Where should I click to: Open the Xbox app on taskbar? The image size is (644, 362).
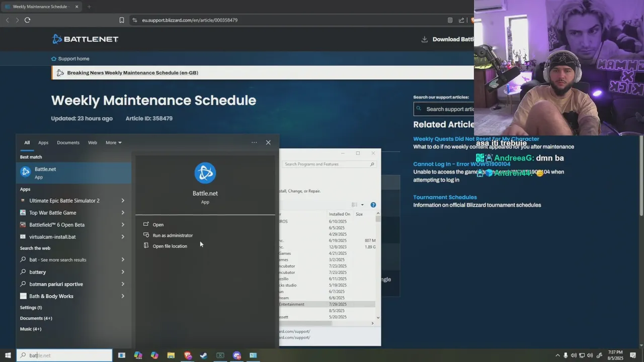[220, 355]
